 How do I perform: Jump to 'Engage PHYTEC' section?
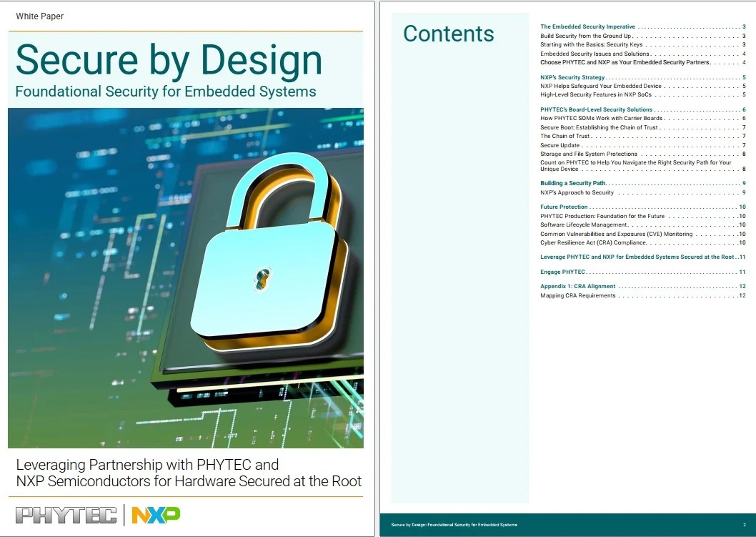(642, 272)
